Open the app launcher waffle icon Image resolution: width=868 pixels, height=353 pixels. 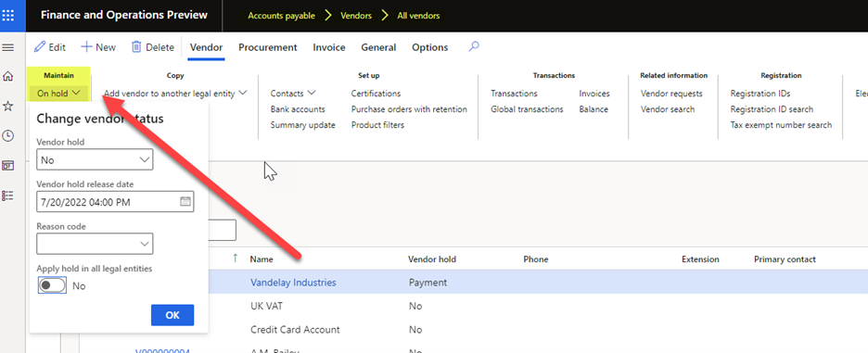pyautogui.click(x=8, y=15)
